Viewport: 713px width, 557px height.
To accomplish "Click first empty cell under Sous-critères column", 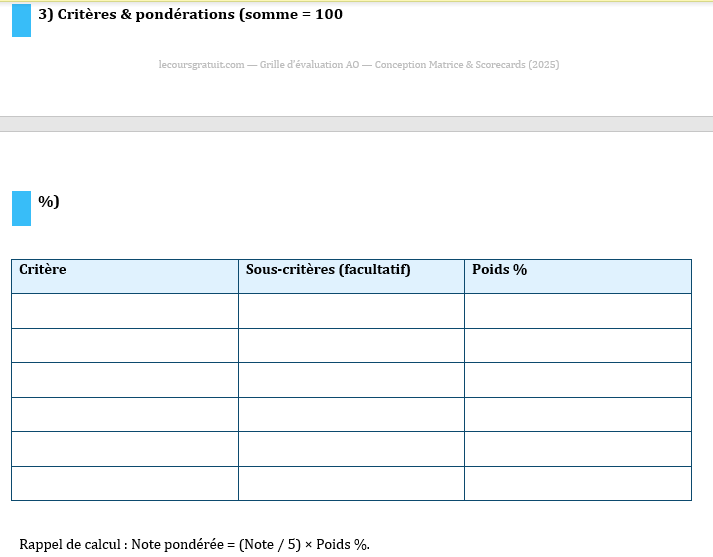I will point(351,311).
